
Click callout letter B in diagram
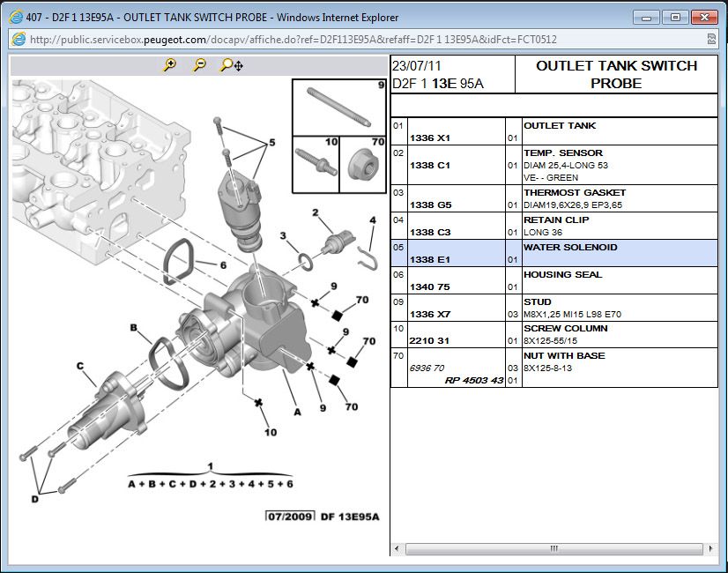(x=134, y=327)
